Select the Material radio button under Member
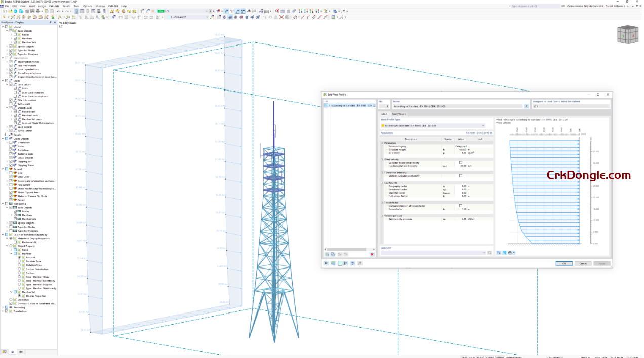 pyautogui.click(x=19, y=257)
